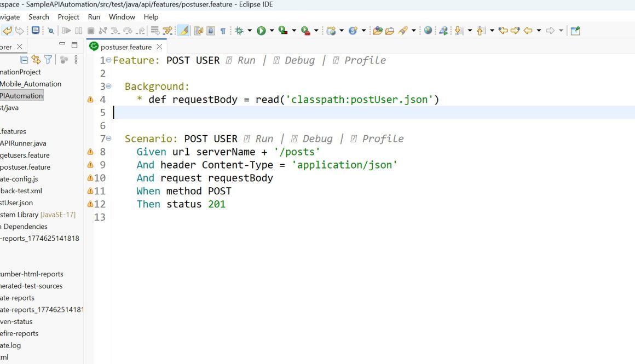Click the warning marker on line 4
635x364 pixels.
(x=90, y=100)
